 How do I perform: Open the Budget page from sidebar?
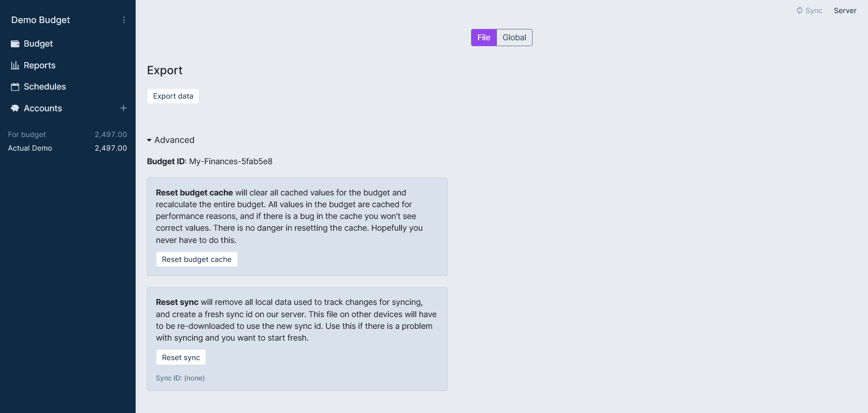tap(38, 44)
